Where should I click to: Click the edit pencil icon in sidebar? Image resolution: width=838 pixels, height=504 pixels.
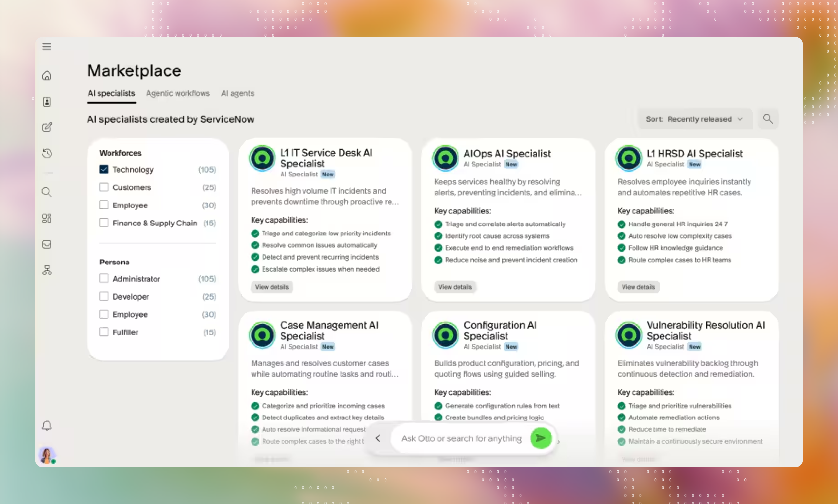click(47, 127)
